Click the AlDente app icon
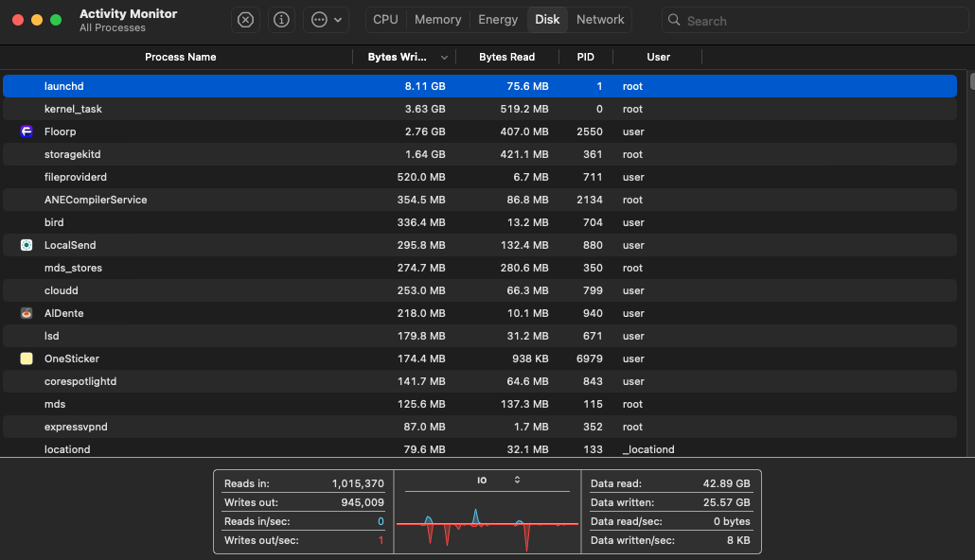Image resolution: width=975 pixels, height=560 pixels. [x=27, y=313]
